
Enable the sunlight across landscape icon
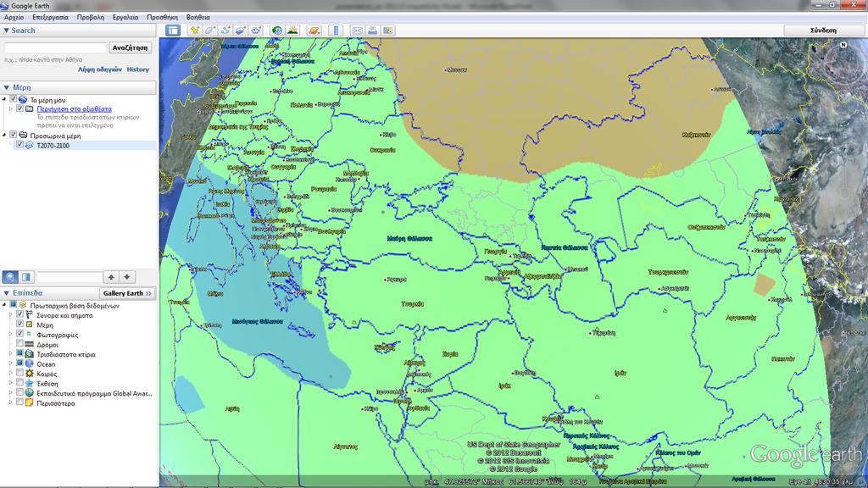coord(292,30)
